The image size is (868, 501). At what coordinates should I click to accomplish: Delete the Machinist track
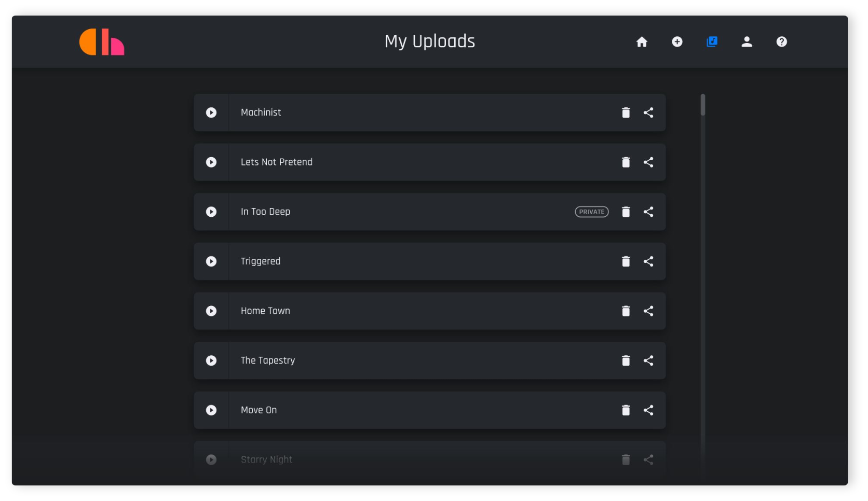[626, 113]
